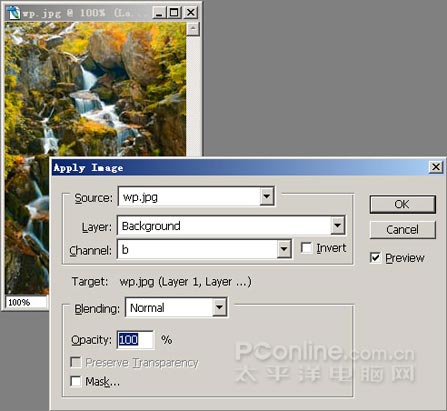Click the Cancel button

coord(403,230)
